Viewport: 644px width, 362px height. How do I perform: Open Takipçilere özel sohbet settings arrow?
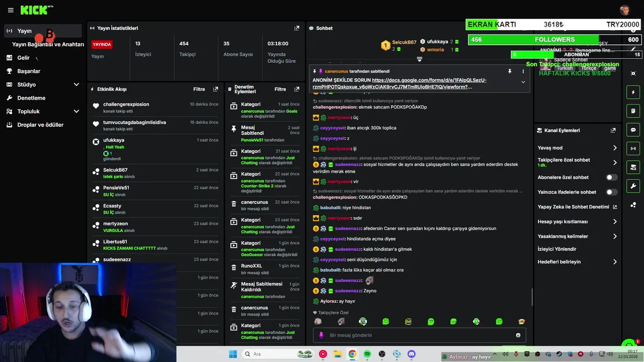(615, 162)
